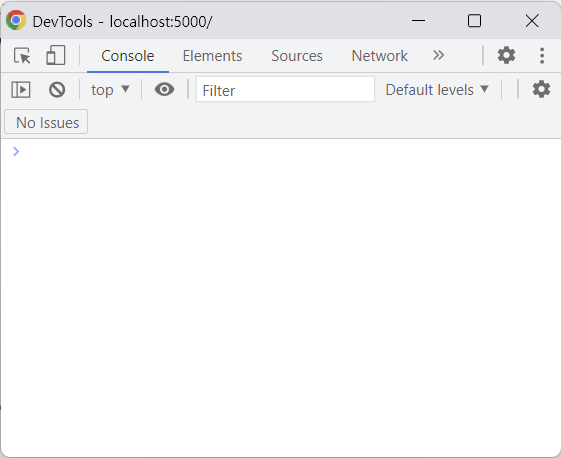
Task: Open the Elements tab
Action: click(213, 56)
